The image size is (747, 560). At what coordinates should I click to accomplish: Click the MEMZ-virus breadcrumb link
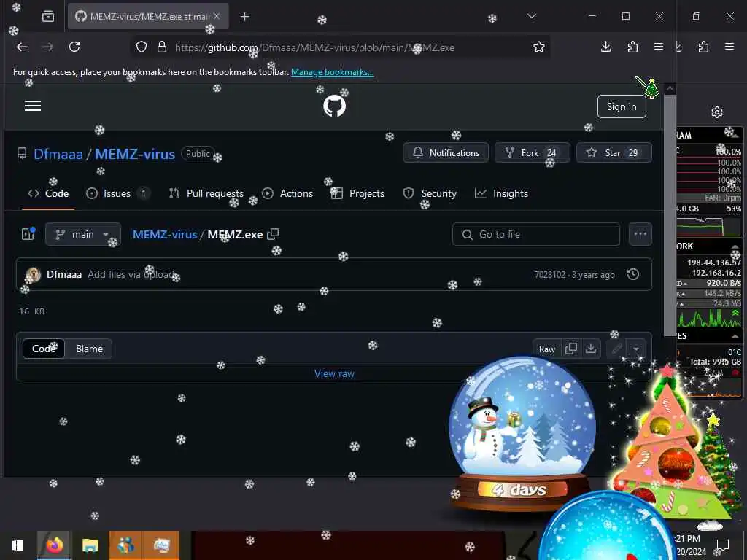tap(165, 235)
